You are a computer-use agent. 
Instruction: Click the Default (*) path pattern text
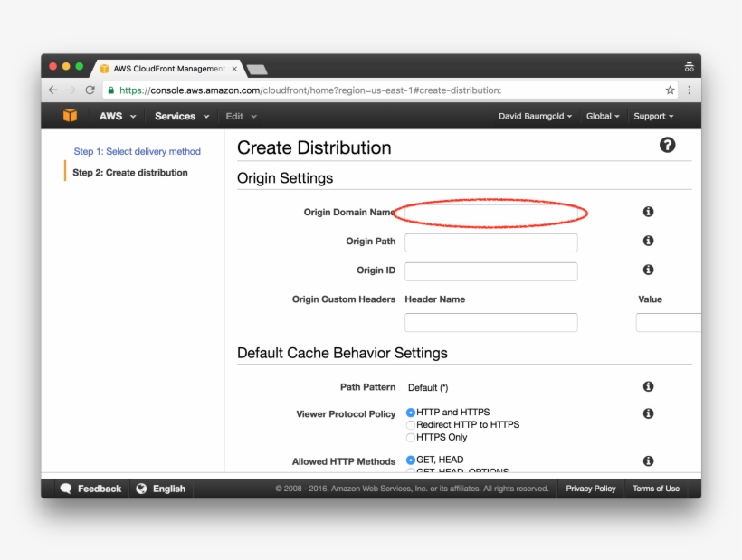[x=428, y=388]
